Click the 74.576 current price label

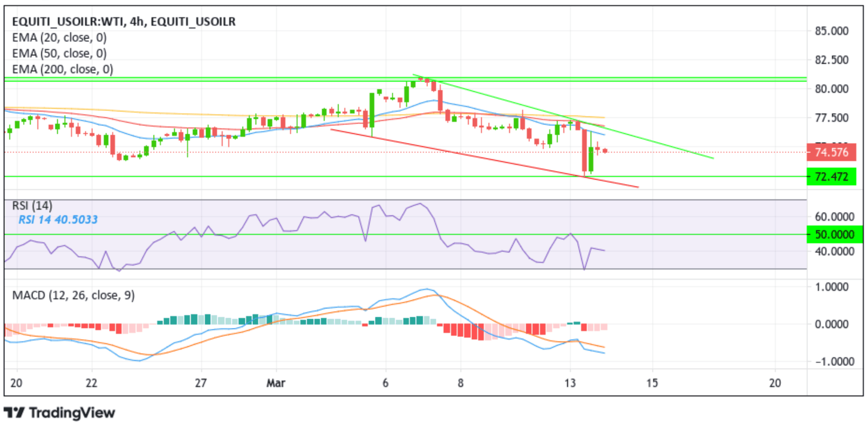pos(831,152)
